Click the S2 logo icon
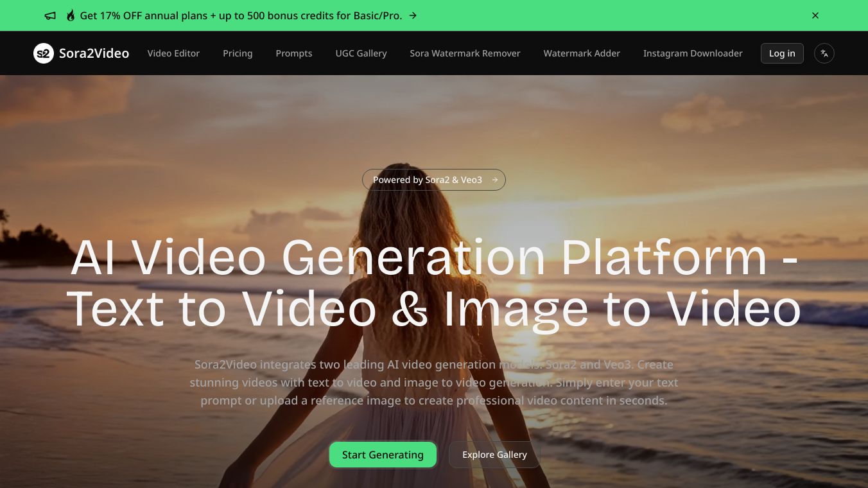 click(44, 53)
